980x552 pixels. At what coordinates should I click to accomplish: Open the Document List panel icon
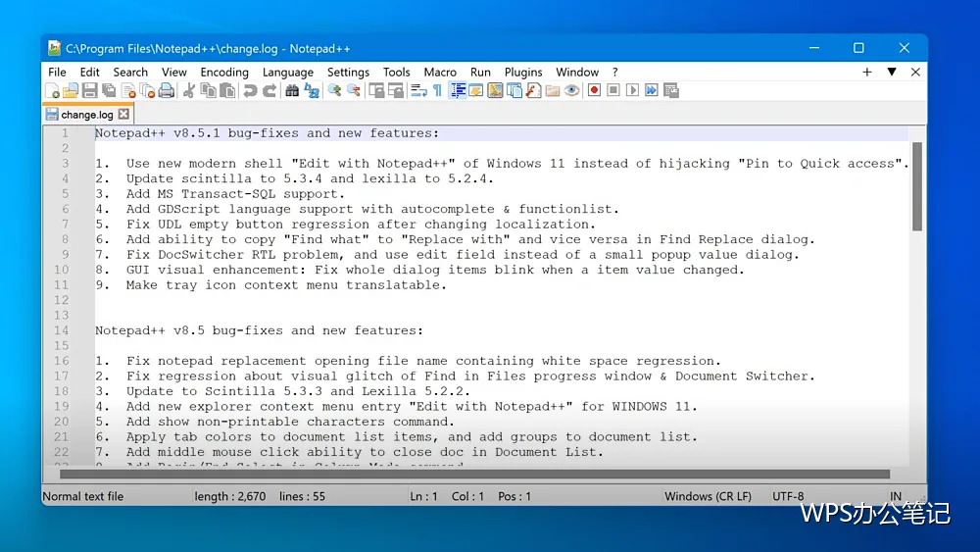(x=514, y=90)
